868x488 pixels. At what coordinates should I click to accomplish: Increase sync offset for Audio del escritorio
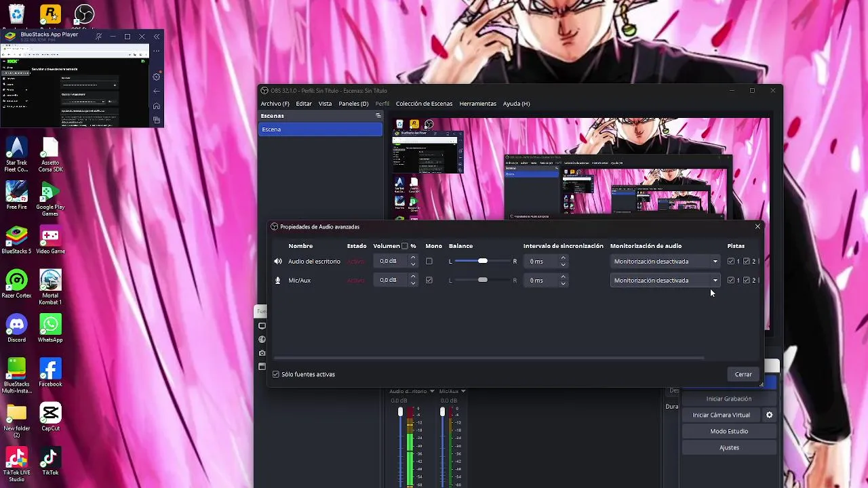point(563,258)
